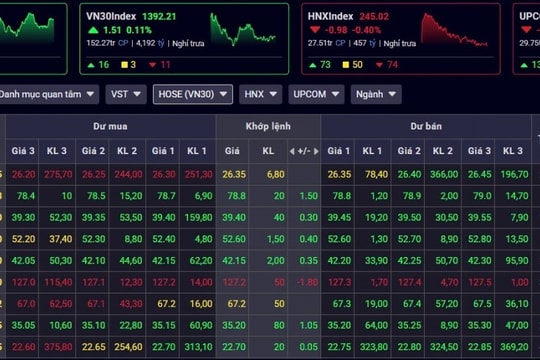Click ask volume 369,20 cell
The width and height of the screenshot is (540, 360).
click(514, 347)
